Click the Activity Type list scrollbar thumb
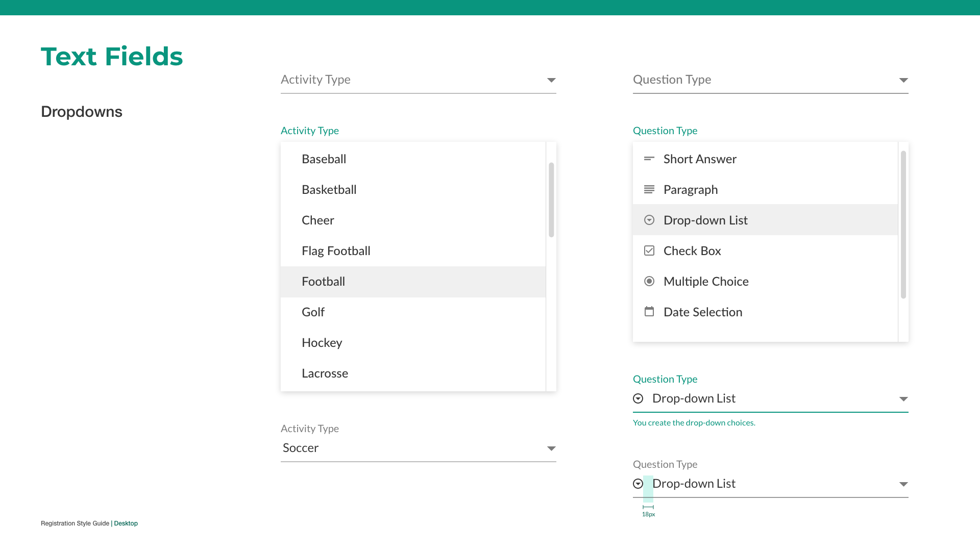The height and width of the screenshot is (551, 980). (x=551, y=200)
